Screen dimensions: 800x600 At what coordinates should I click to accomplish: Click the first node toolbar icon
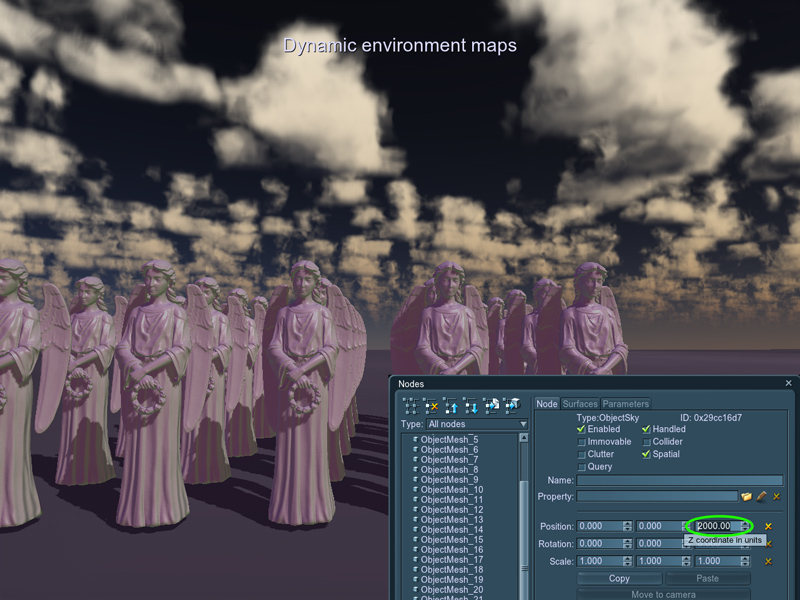pos(411,406)
